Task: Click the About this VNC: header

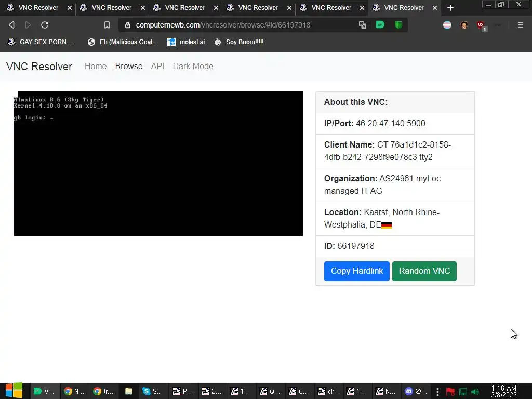Action: pyautogui.click(x=355, y=102)
